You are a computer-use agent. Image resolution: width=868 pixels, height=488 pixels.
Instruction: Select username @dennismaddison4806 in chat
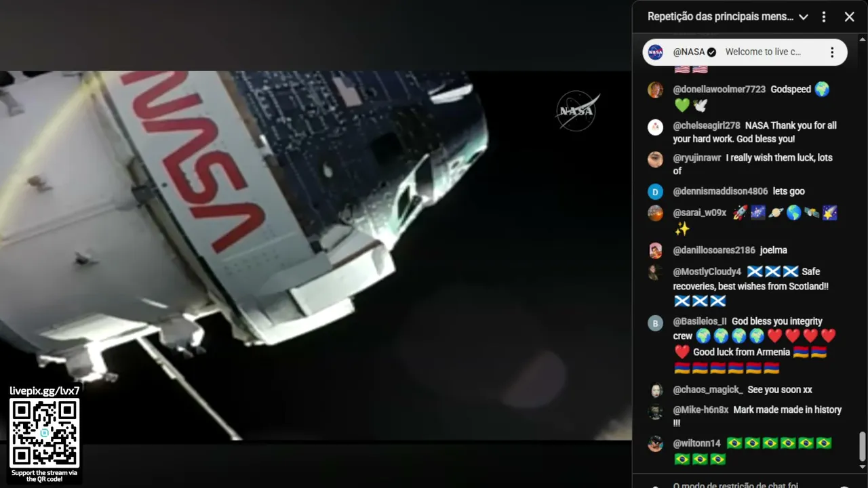pyautogui.click(x=720, y=191)
